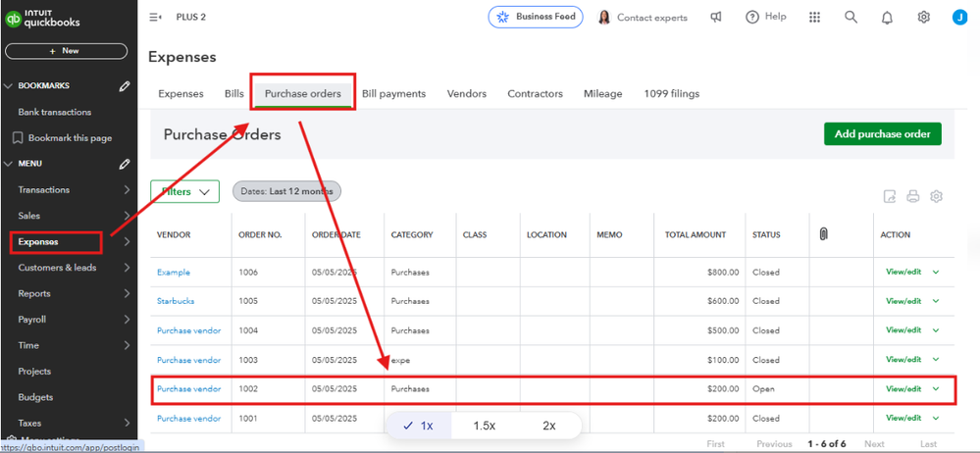Collapse the sidebar menu icon

[x=156, y=17]
